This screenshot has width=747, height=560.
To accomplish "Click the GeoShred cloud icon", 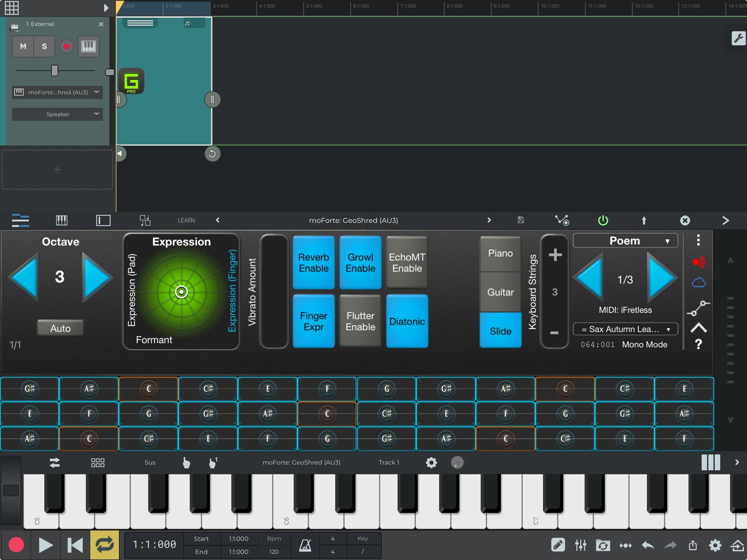I will coord(698,282).
